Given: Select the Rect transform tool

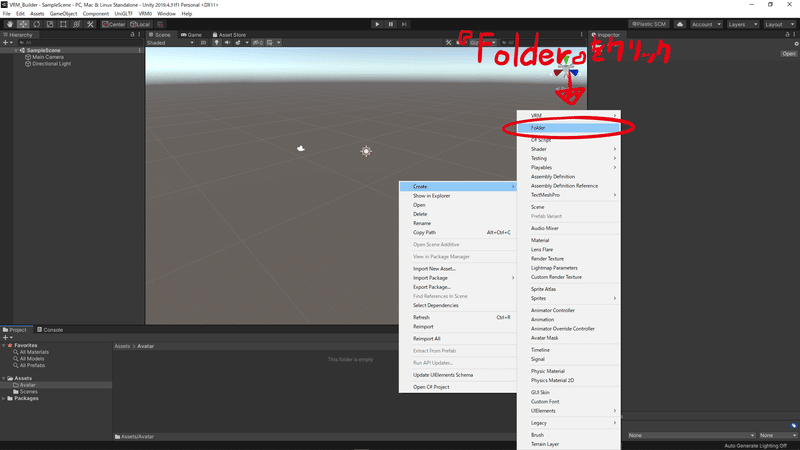Looking at the screenshot, I should click(63, 24).
